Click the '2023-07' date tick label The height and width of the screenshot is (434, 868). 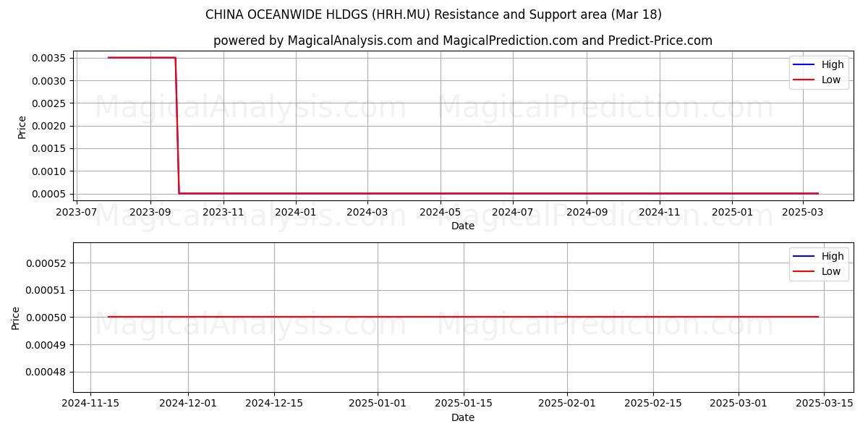tap(77, 213)
